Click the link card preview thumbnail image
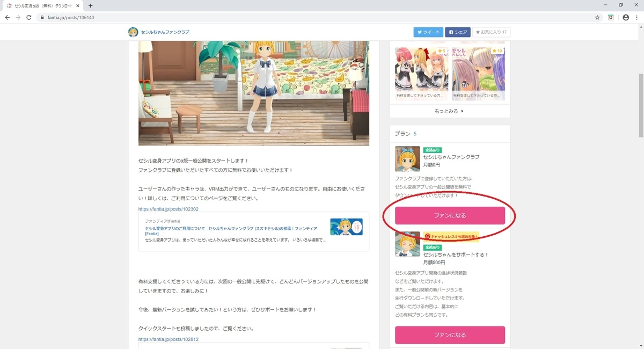This screenshot has height=349, width=644. click(x=346, y=227)
